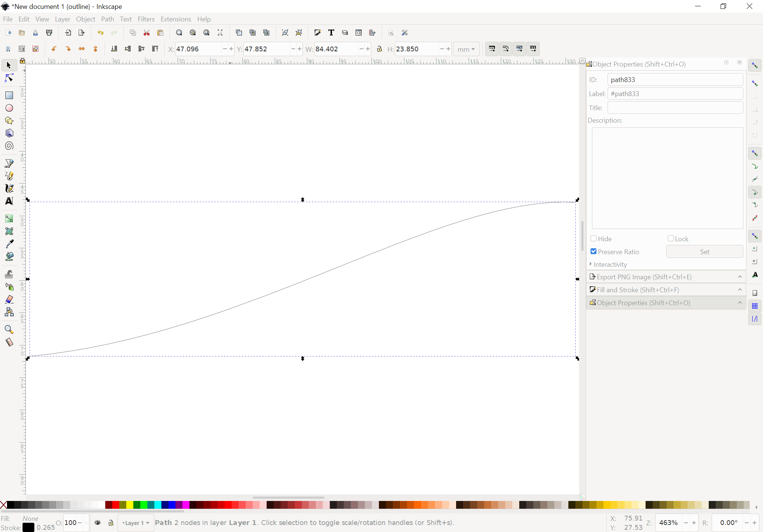Viewport: 763px width, 532px height.
Task: Tick the Lock checkbox
Action: click(x=671, y=239)
